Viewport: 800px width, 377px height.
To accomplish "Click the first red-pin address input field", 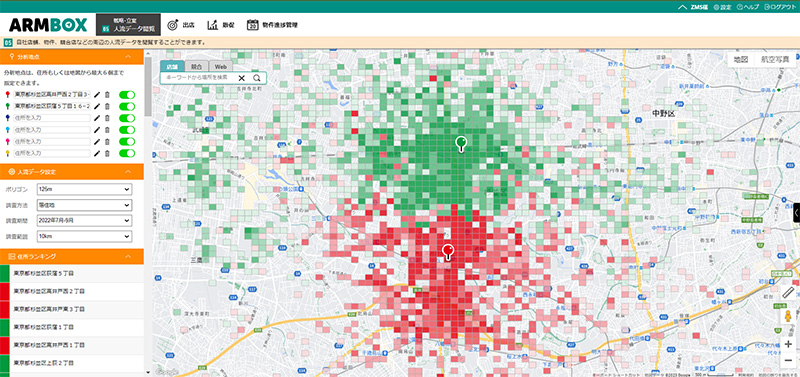I will pos(52,94).
